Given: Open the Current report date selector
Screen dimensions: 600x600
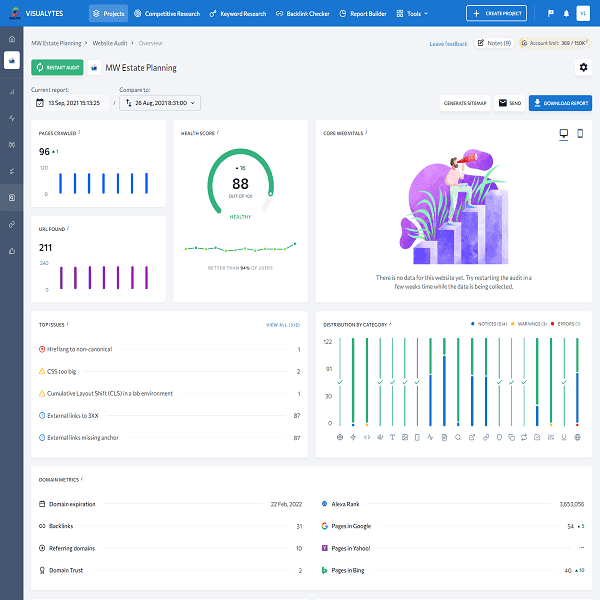Looking at the screenshot, I should click(x=71, y=102).
